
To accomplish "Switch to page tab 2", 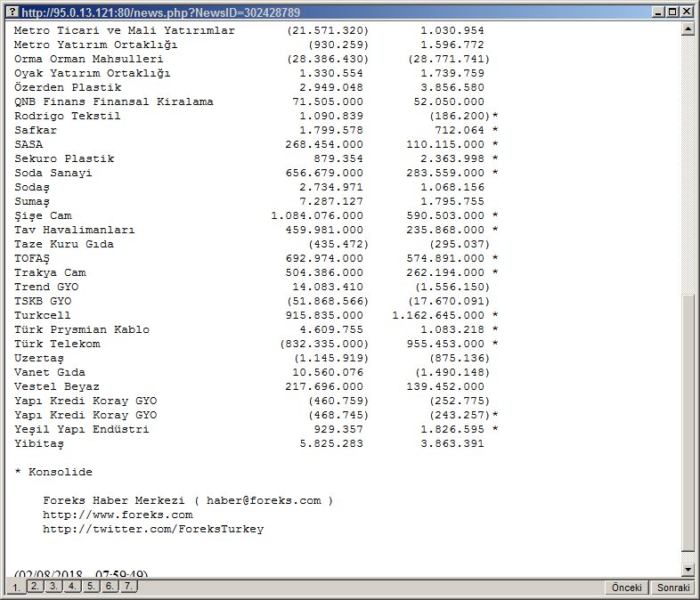I will click(36, 586).
